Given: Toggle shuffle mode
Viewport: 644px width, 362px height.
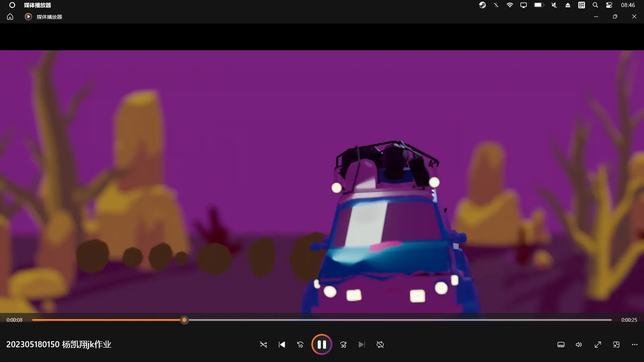Looking at the screenshot, I should pyautogui.click(x=263, y=345).
